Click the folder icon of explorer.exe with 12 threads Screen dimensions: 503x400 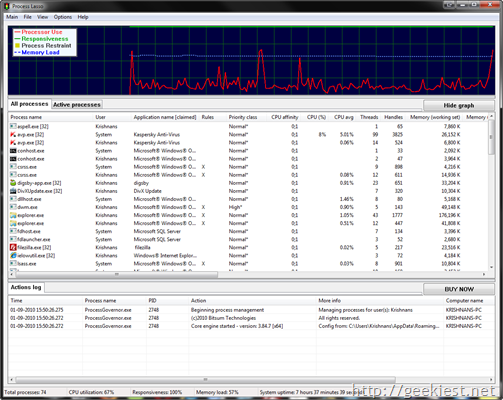tap(13, 223)
